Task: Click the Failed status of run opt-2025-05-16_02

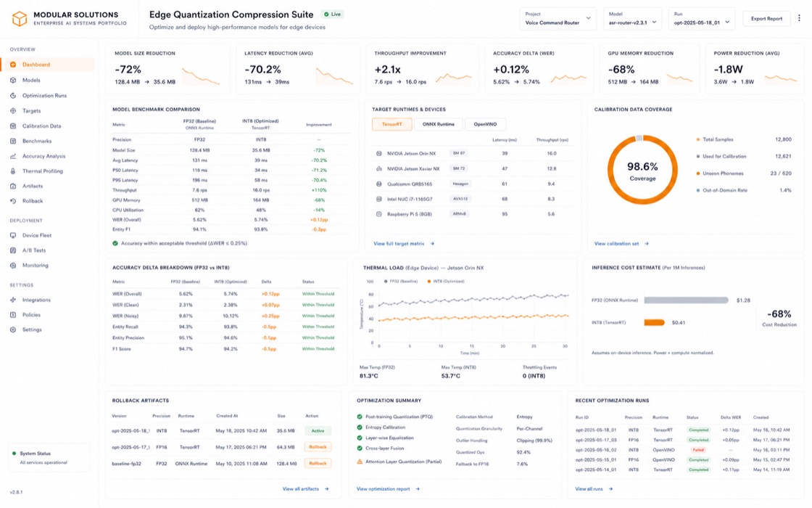Action: (x=698, y=450)
